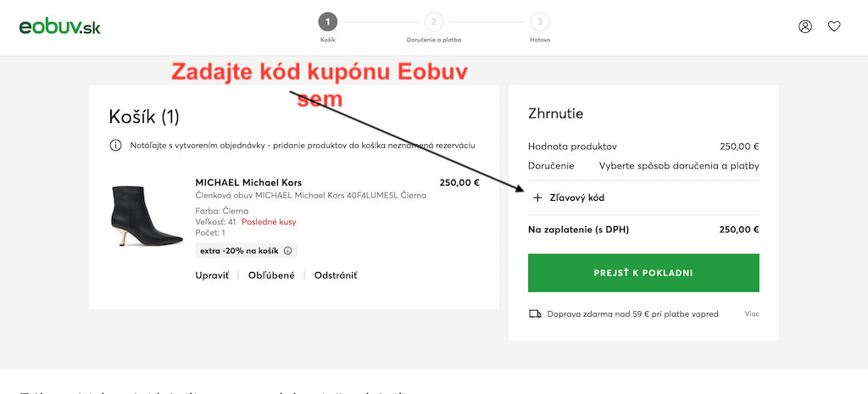Open Viac link for shipping details

click(752, 314)
